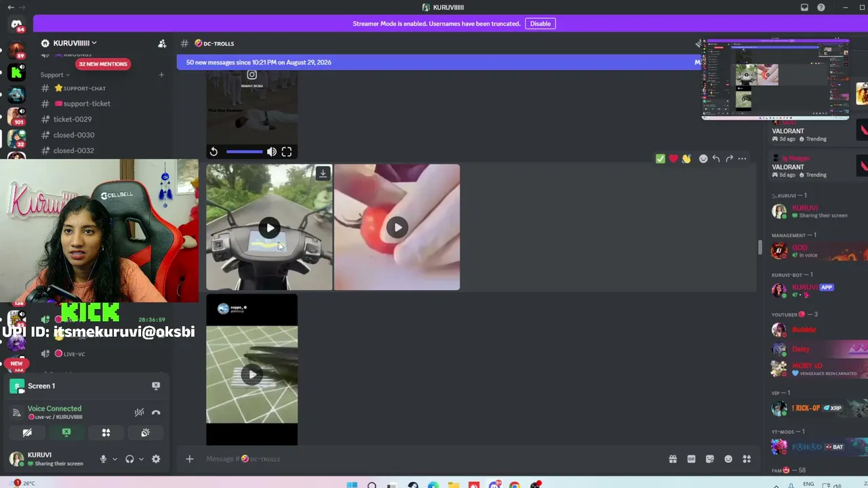Open the green K server icon in the sidebar
The width and height of the screenshot is (868, 488).
[x=17, y=72]
